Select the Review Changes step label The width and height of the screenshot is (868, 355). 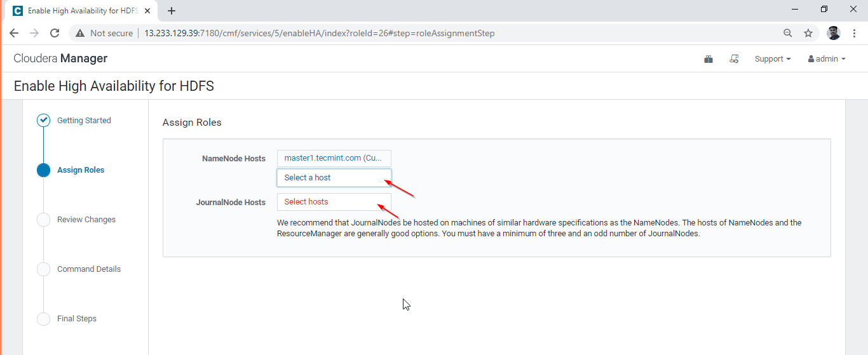coord(86,219)
